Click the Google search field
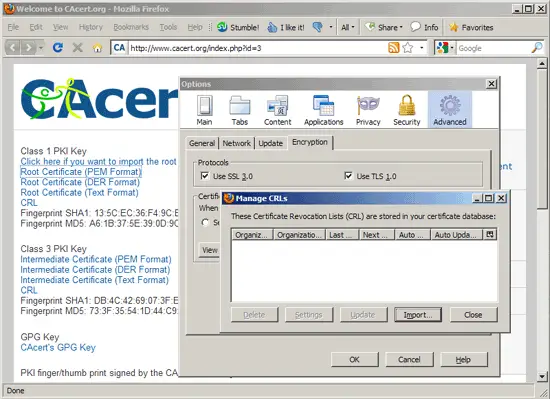 coord(493,48)
